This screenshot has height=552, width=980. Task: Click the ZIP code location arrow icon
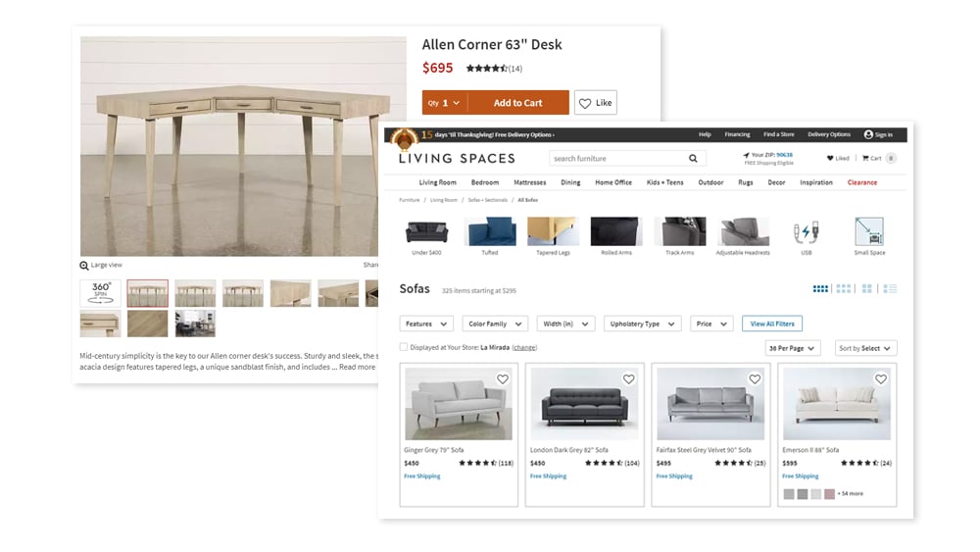[746, 154]
